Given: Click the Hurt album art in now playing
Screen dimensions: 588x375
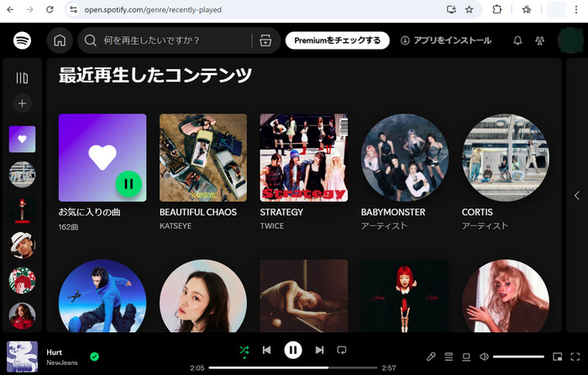Looking at the screenshot, I should [x=22, y=357].
